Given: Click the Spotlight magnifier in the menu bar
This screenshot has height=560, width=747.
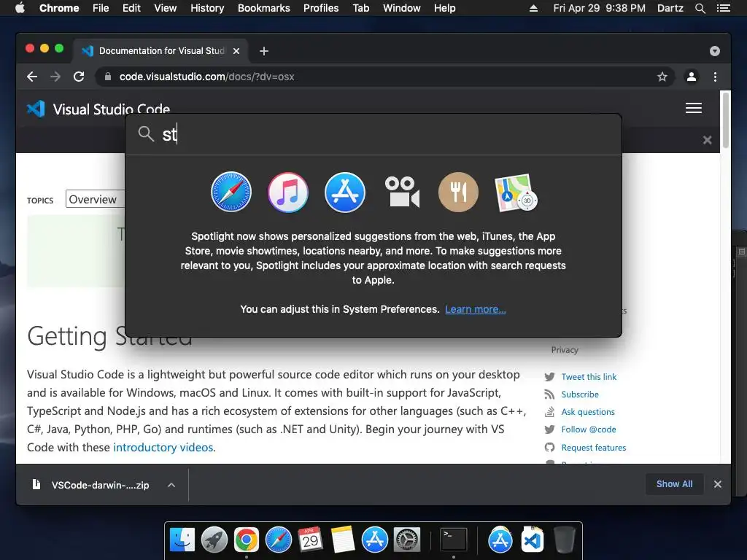Looking at the screenshot, I should [x=700, y=8].
